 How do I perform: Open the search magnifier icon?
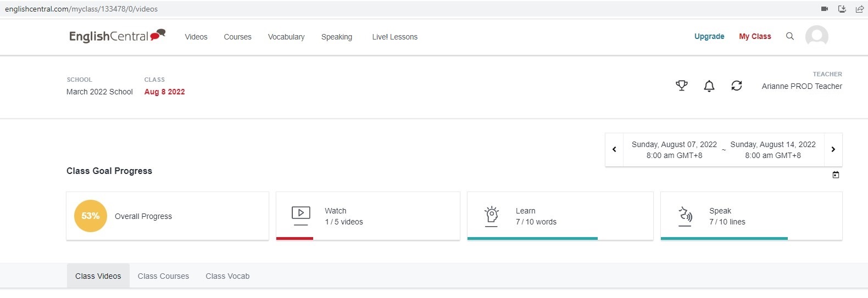coord(790,36)
